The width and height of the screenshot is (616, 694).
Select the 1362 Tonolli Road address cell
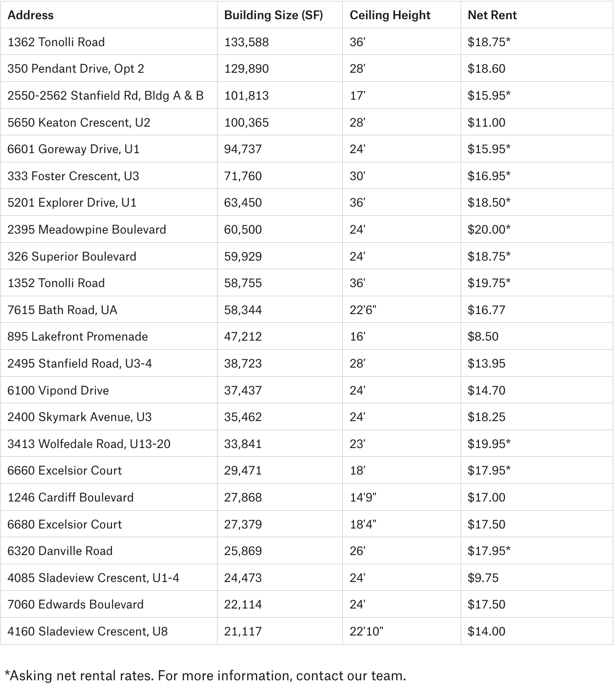pos(56,42)
